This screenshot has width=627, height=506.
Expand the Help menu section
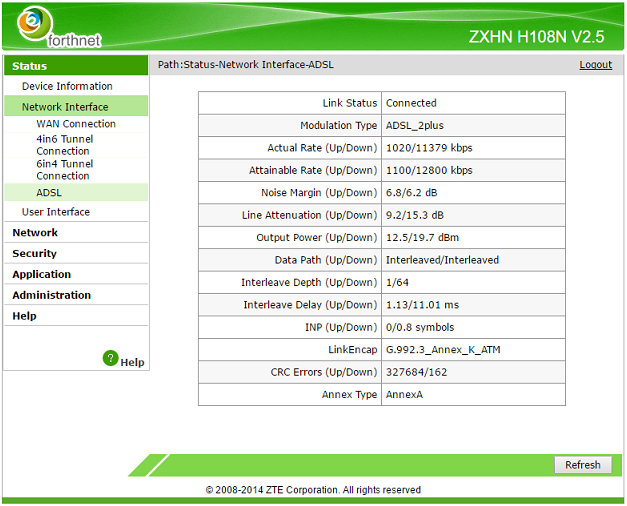pos(24,316)
